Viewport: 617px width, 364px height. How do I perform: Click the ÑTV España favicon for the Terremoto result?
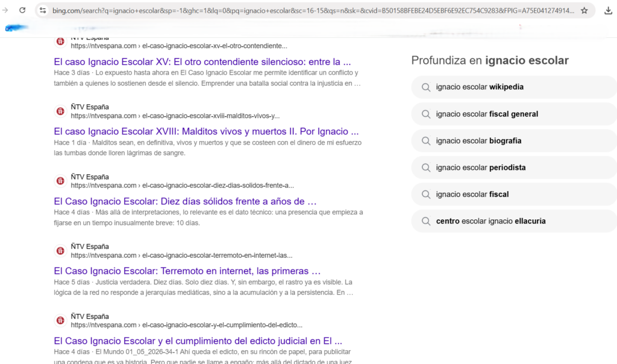(60, 251)
